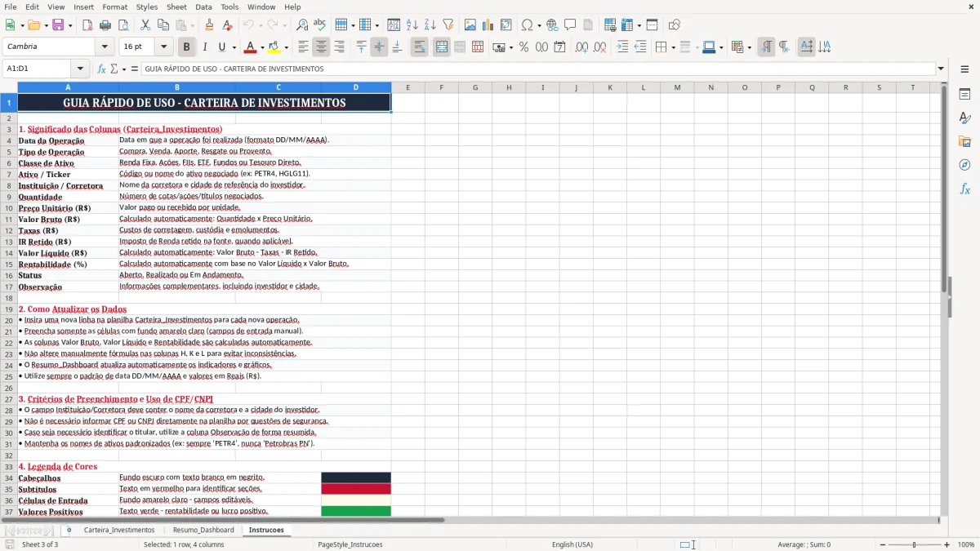Open the Sheet menu
980x551 pixels.
coord(176,7)
